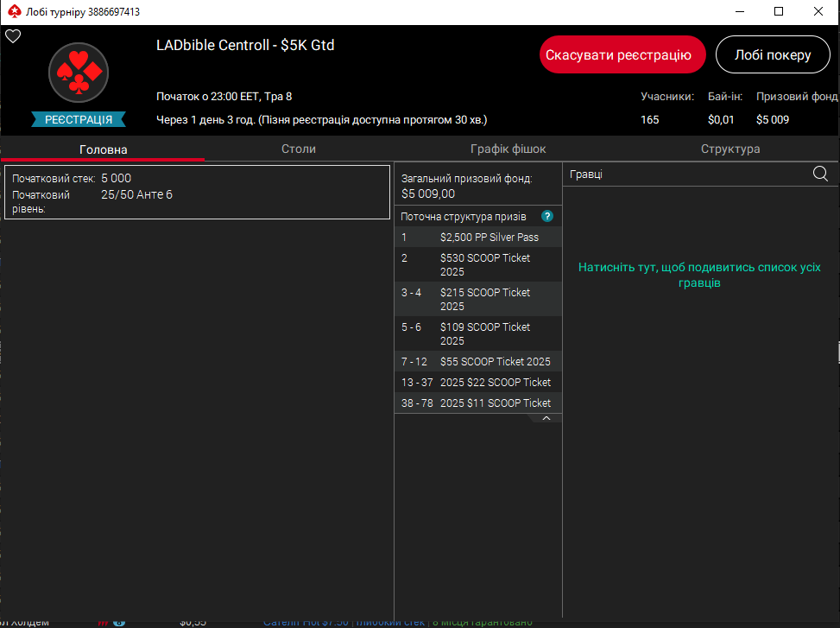This screenshot has width=840, height=628.
Task: Switch to the Столи tab
Action: (x=299, y=149)
